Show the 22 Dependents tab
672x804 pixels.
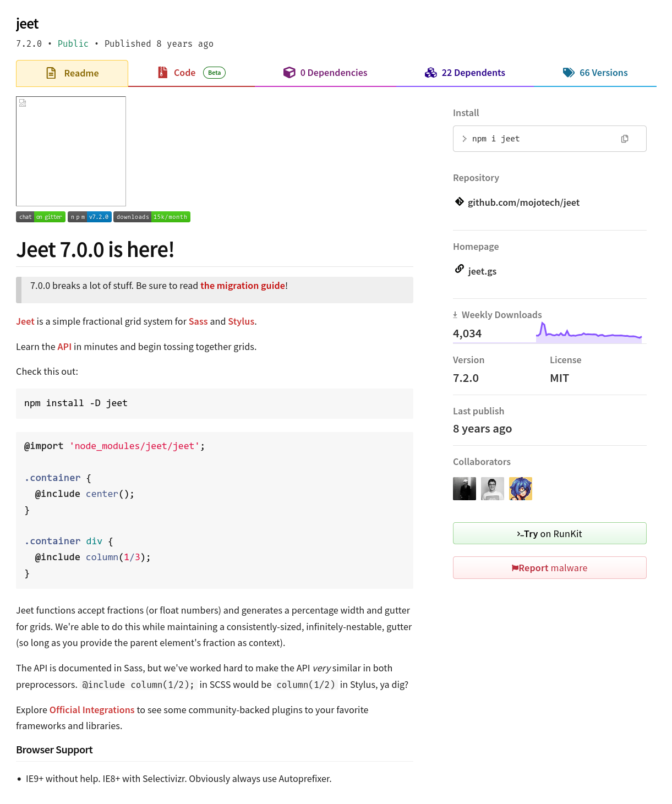(x=465, y=73)
